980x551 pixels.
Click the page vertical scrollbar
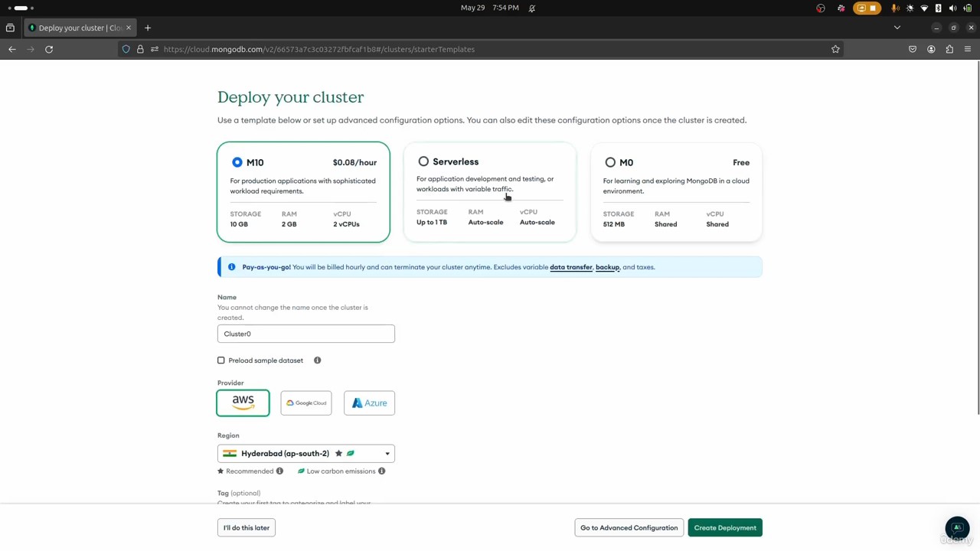(978, 237)
